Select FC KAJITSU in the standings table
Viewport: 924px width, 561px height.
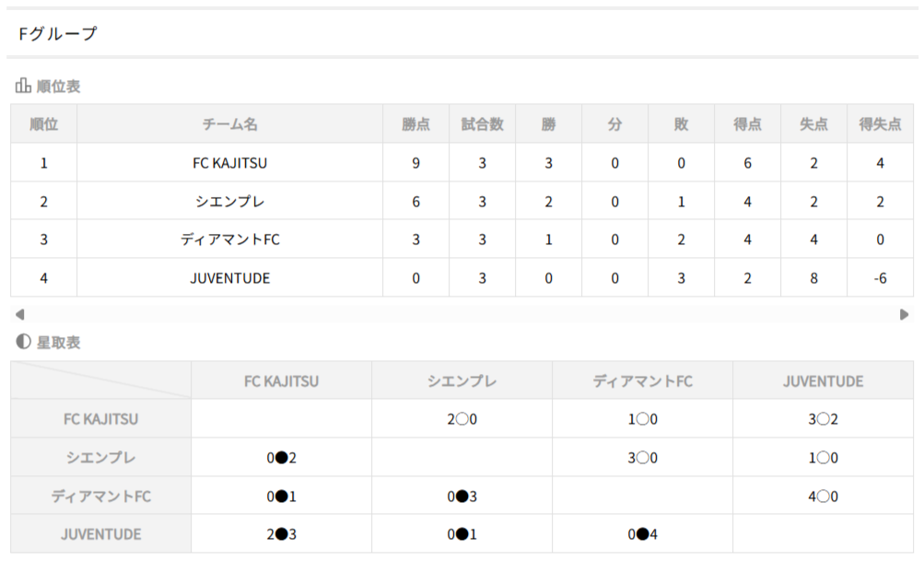(229, 163)
